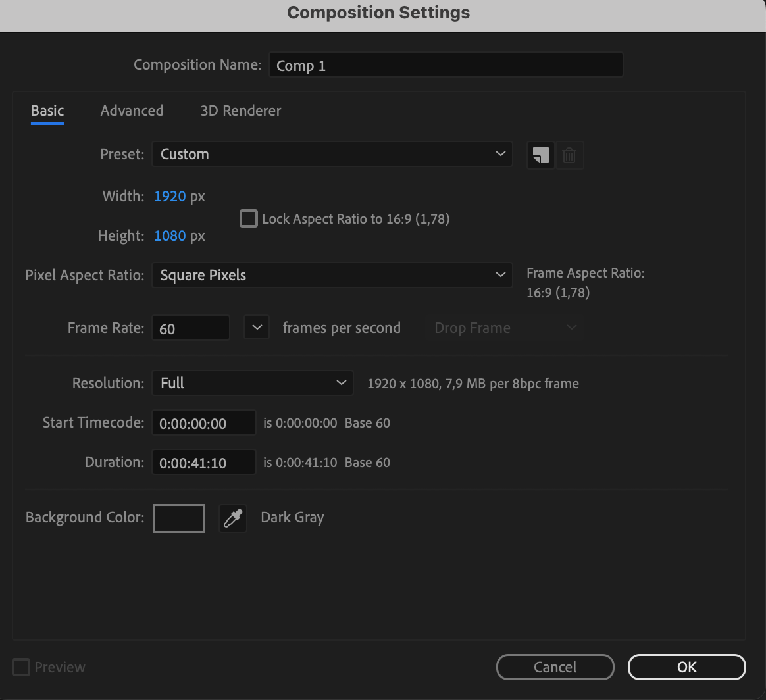Open the Background Color swatch

click(179, 518)
